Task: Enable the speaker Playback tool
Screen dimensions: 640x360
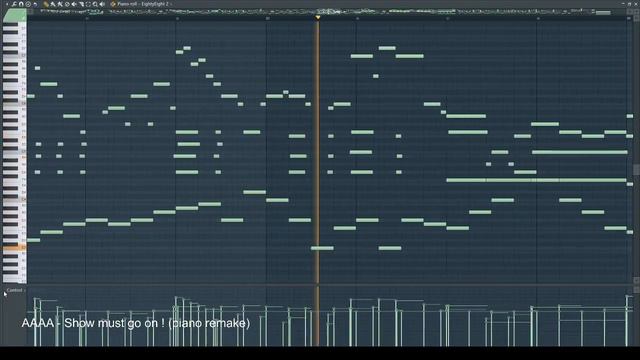Action: click(102, 4)
